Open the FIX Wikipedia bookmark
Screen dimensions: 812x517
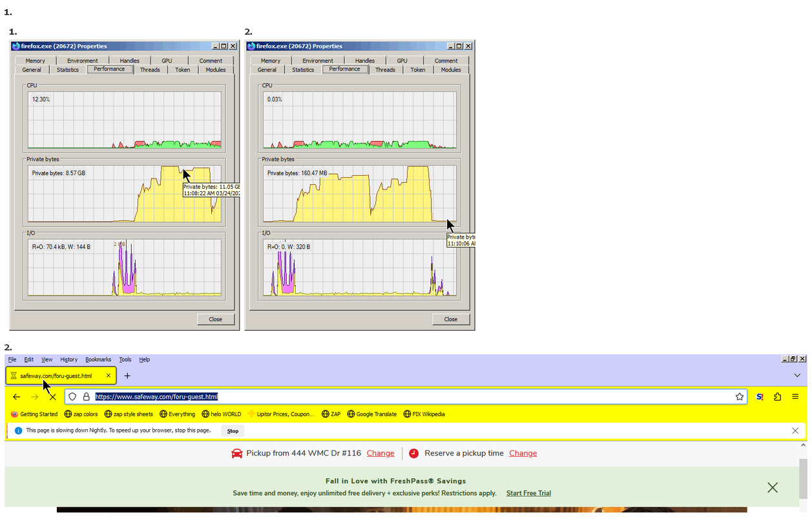(424, 414)
